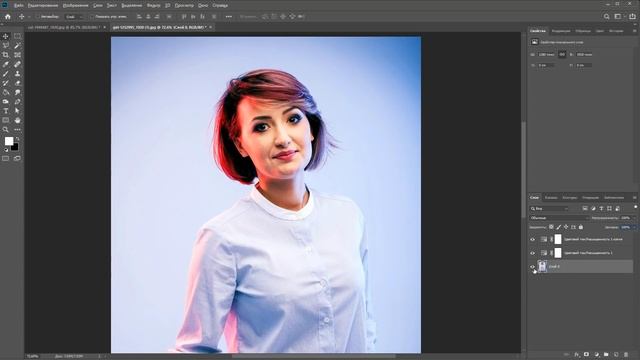Select the Rectangle shape tool
640x360 pixels.
pos(6,120)
